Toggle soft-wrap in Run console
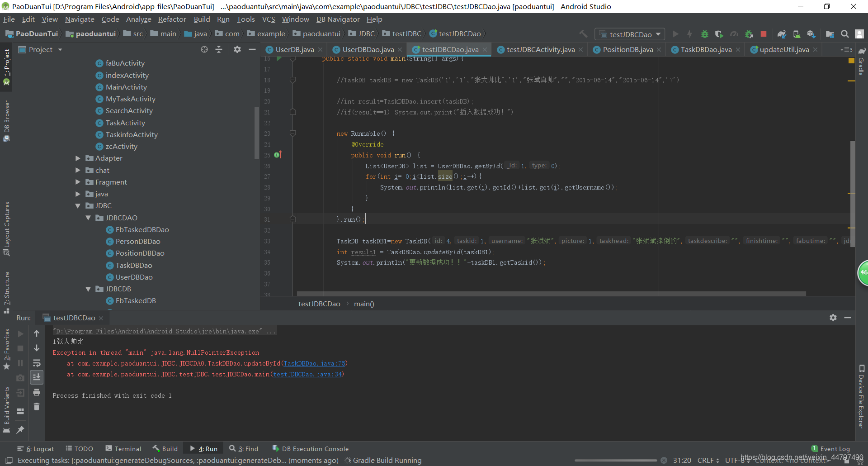868x466 pixels. (x=37, y=363)
